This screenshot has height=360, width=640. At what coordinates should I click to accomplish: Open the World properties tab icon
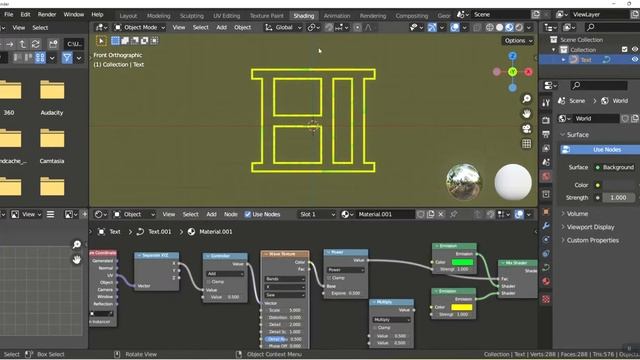(546, 176)
